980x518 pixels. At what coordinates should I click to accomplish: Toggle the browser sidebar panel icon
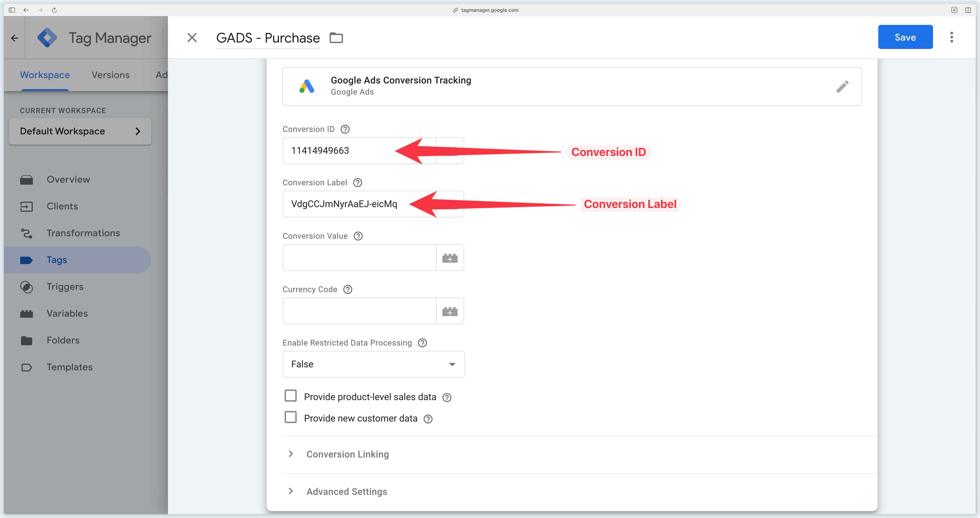click(x=12, y=10)
